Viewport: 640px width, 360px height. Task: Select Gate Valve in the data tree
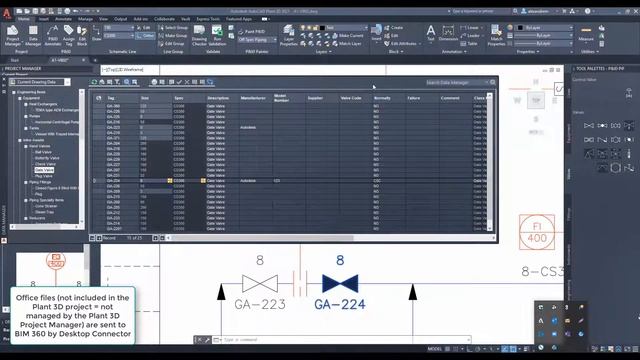click(x=44, y=170)
